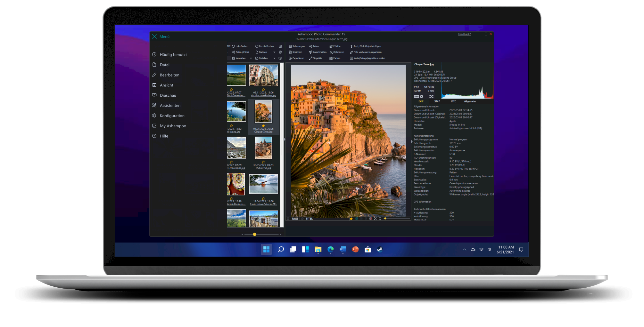Open the Farben color adjustments

[335, 58]
